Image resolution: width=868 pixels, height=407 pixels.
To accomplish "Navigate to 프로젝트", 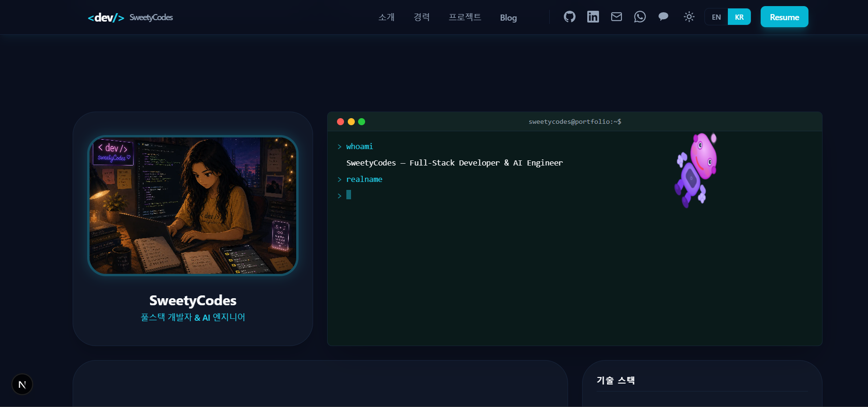I will pos(464,17).
